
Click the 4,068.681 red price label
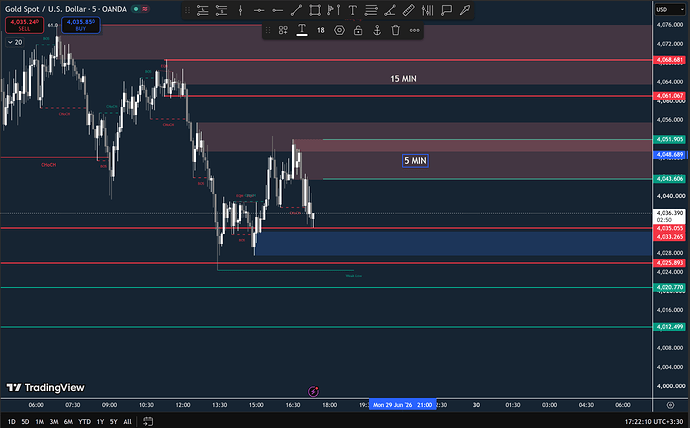coord(669,60)
